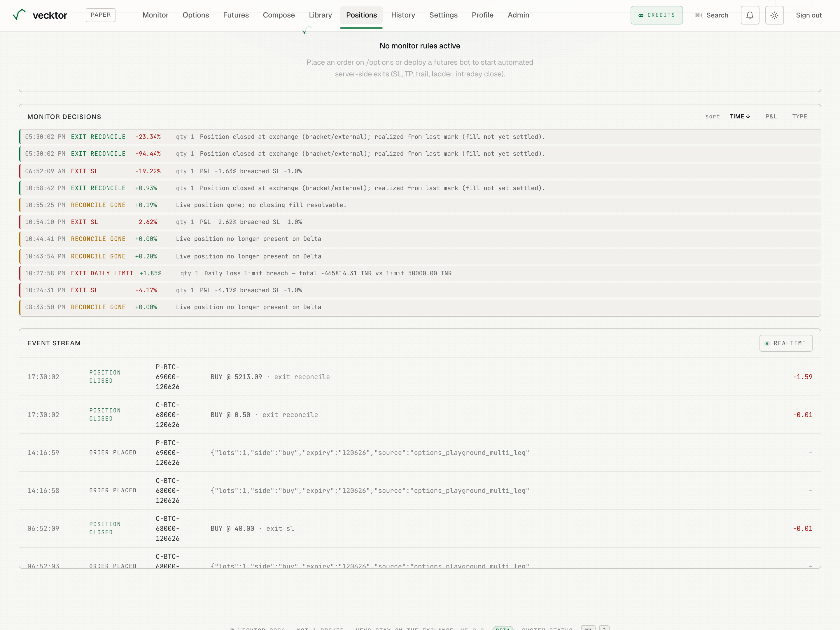
Task: Select the 10:44:41 PM RECONCILE GONE row
Action: (x=420, y=239)
